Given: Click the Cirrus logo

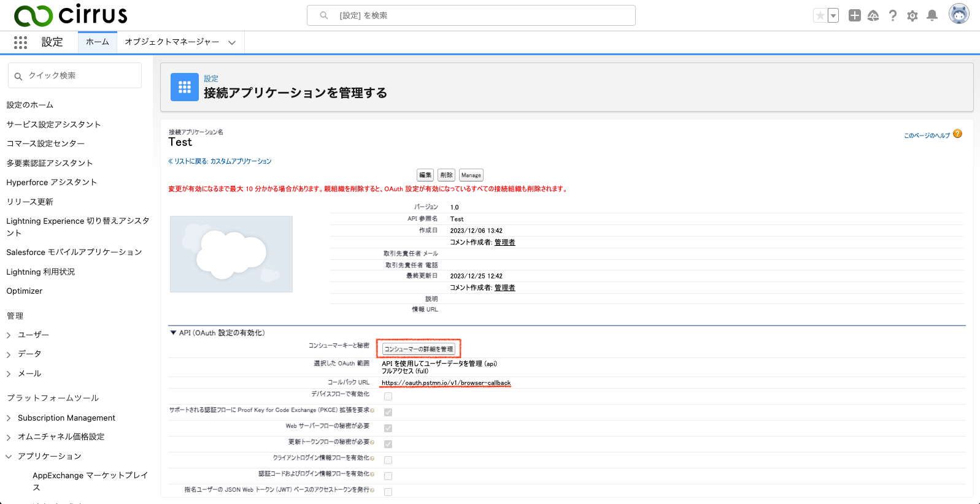Looking at the screenshot, I should point(71,15).
